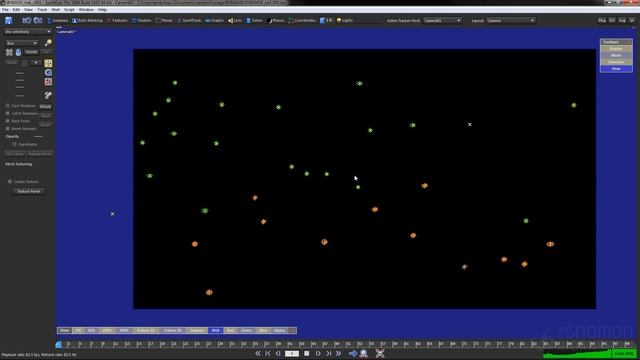
Task: Open the Phases room
Action: [x=276, y=20]
